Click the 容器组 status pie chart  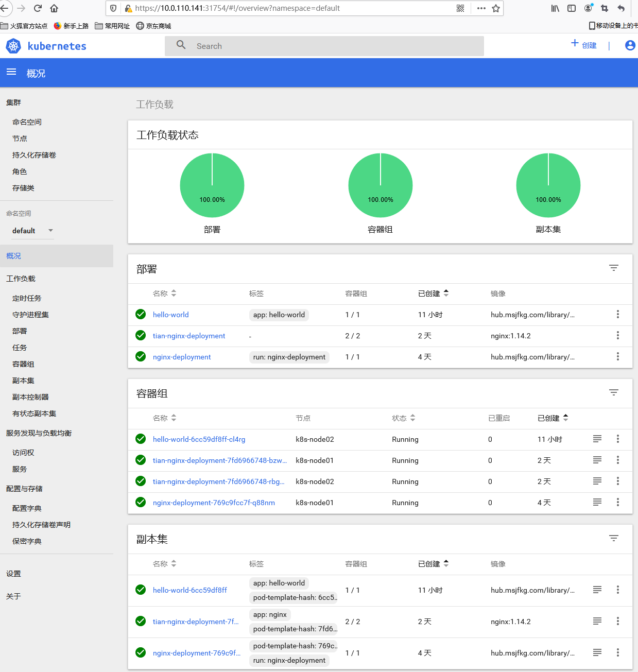click(381, 185)
